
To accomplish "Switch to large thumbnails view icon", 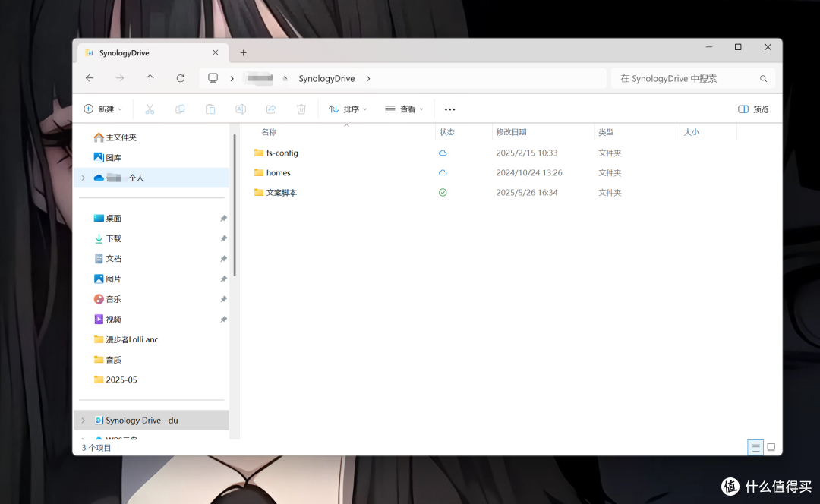I will coord(771,448).
